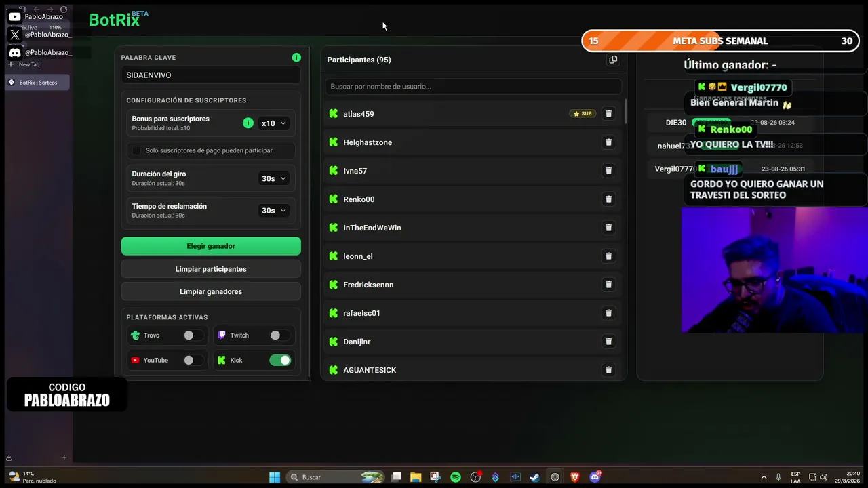Disable the Kick platform toggle
The width and height of the screenshot is (868, 488).
280,361
